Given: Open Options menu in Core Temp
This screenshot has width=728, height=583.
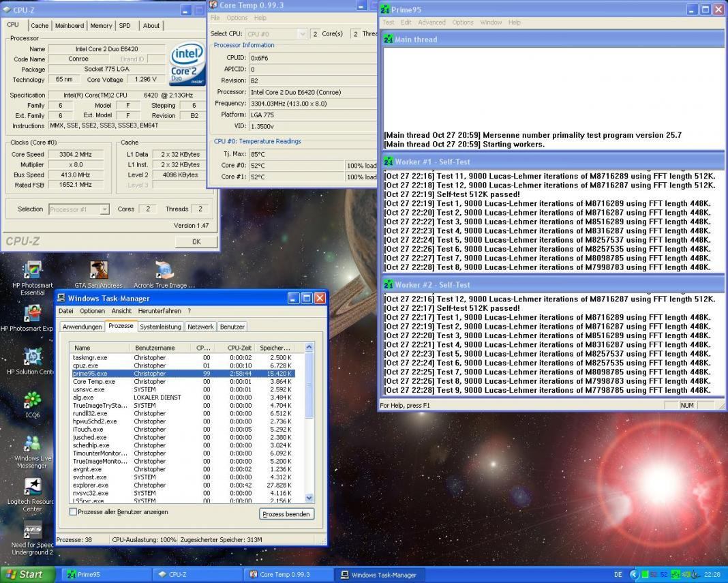Looking at the screenshot, I should coord(237,18).
